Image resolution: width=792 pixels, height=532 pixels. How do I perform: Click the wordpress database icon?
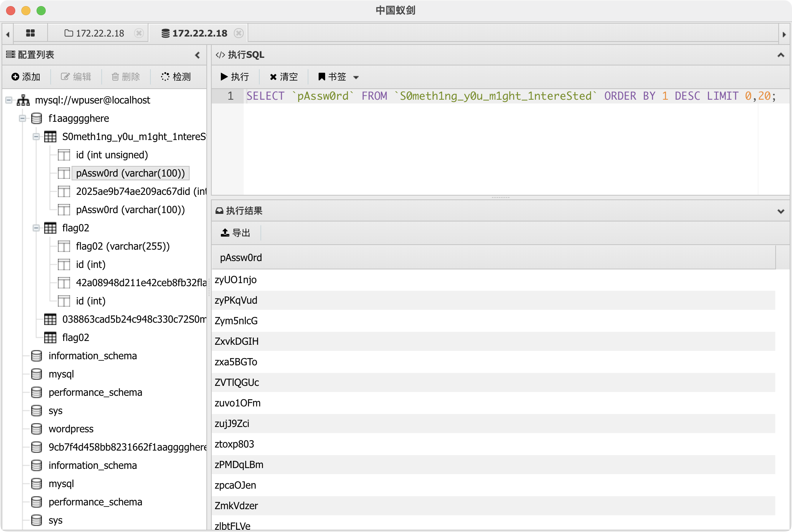[37, 429]
